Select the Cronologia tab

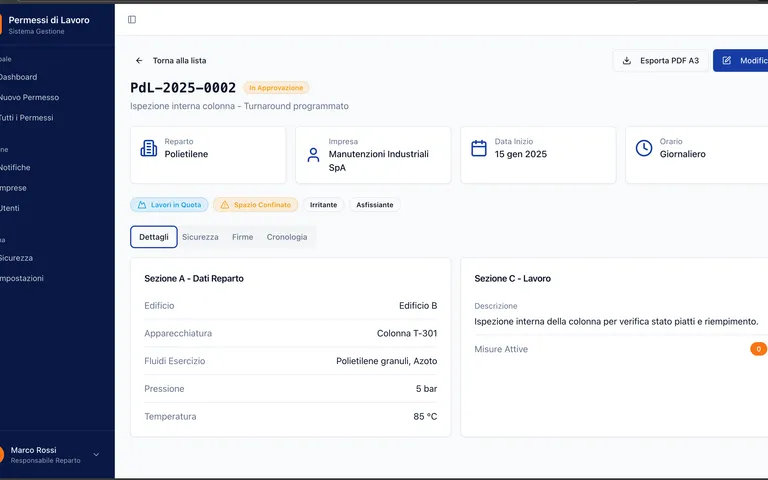(x=287, y=237)
